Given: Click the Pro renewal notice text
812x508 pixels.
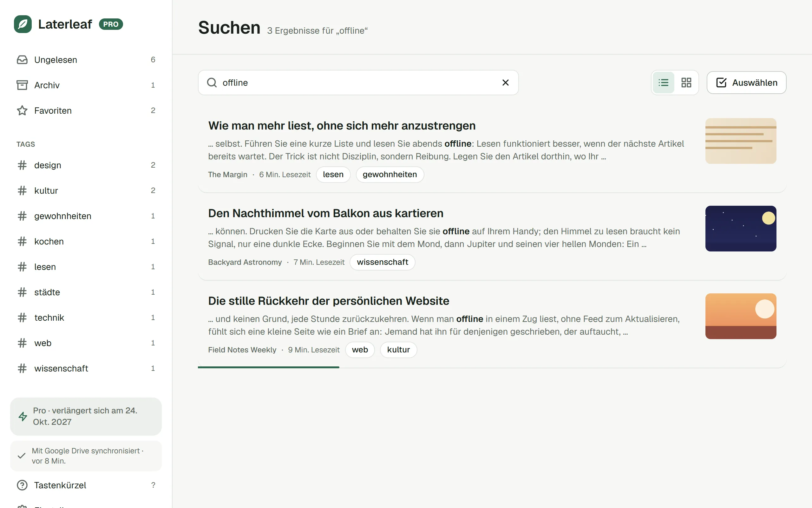Looking at the screenshot, I should pyautogui.click(x=85, y=416).
